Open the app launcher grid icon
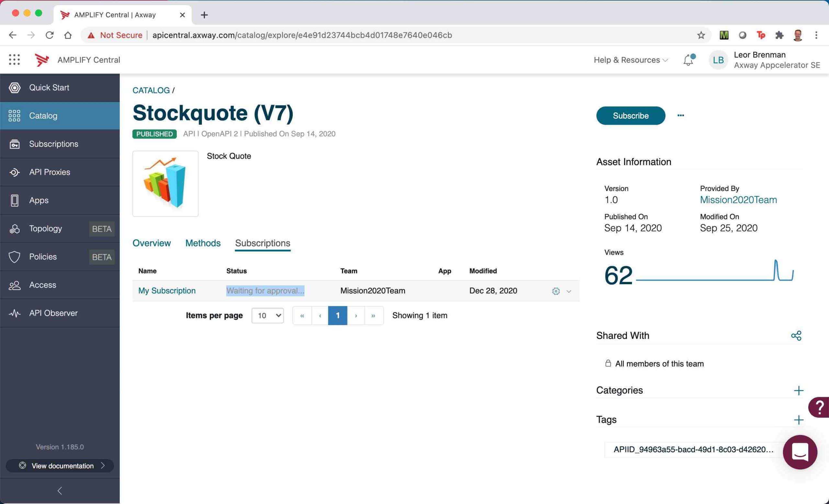The height and width of the screenshot is (504, 829). point(14,60)
